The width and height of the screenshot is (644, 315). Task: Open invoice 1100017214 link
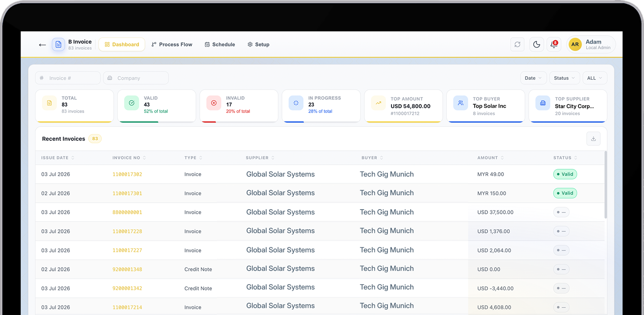127,307
